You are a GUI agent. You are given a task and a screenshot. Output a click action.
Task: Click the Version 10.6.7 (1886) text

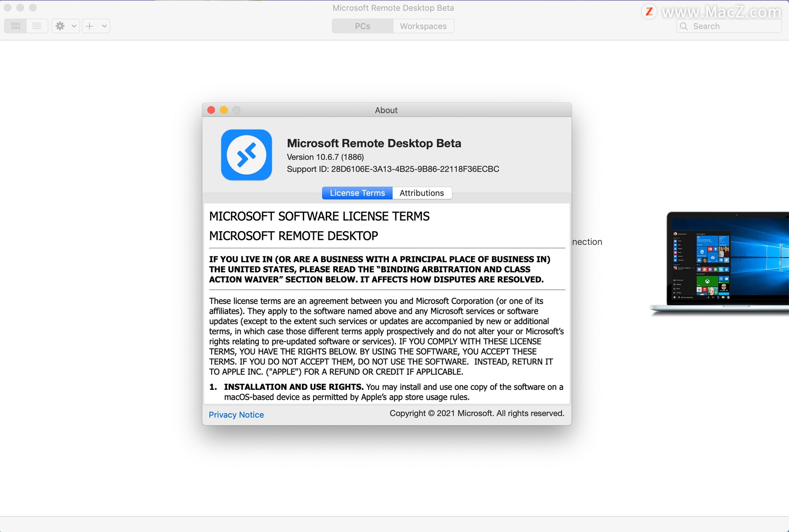pos(325,157)
